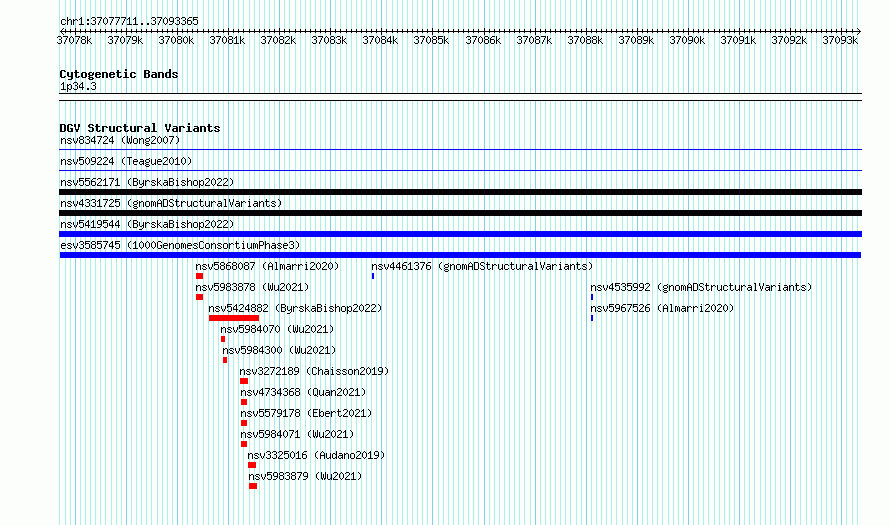Click the blue tick below nsv5967526 (Almarri2020)

pyautogui.click(x=592, y=318)
